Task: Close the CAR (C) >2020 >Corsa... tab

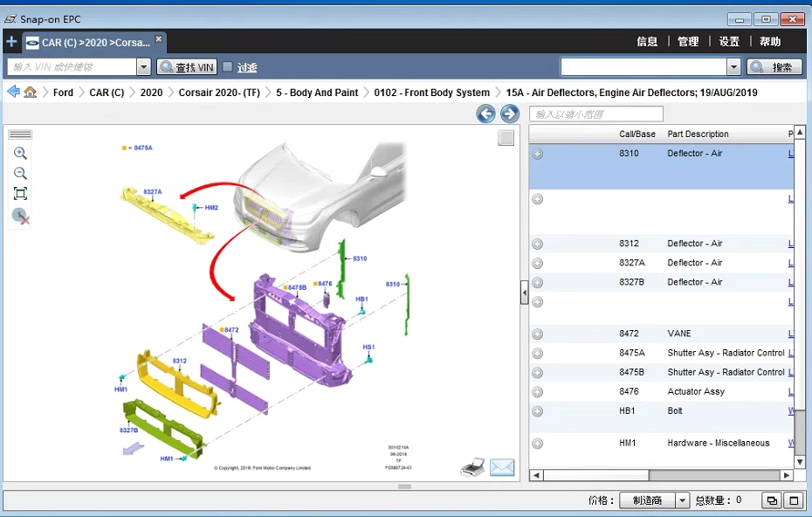Action: [159, 38]
